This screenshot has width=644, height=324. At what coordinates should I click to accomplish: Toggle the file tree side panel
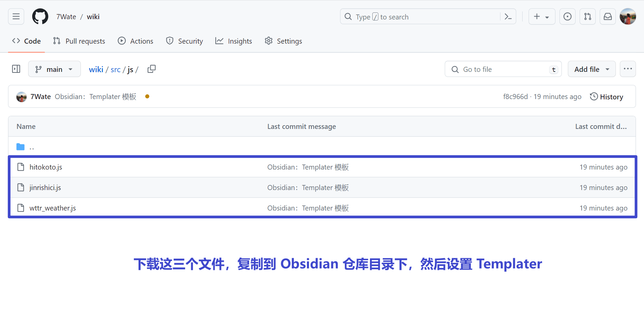pos(16,69)
